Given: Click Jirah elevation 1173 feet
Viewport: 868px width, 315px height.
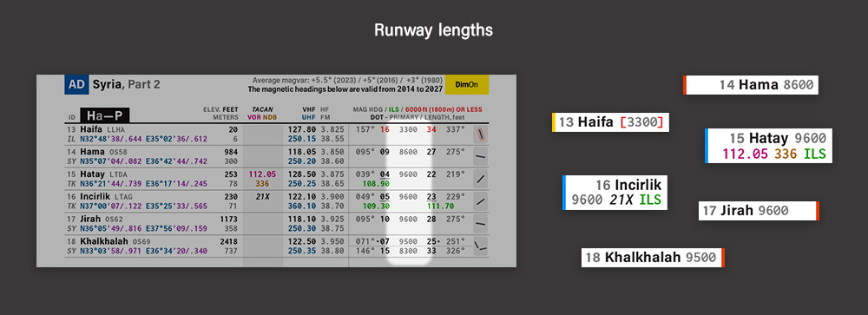Looking at the screenshot, I should [229, 220].
